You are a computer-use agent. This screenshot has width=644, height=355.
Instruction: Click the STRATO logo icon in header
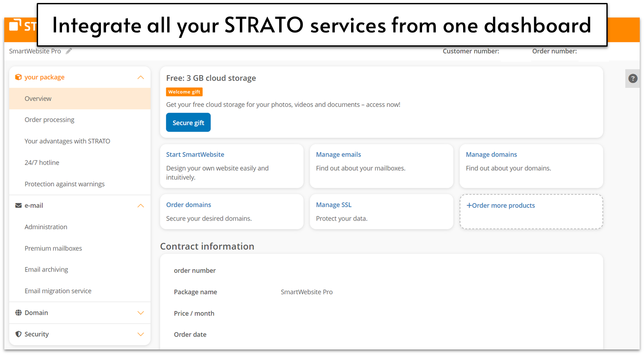click(x=15, y=25)
